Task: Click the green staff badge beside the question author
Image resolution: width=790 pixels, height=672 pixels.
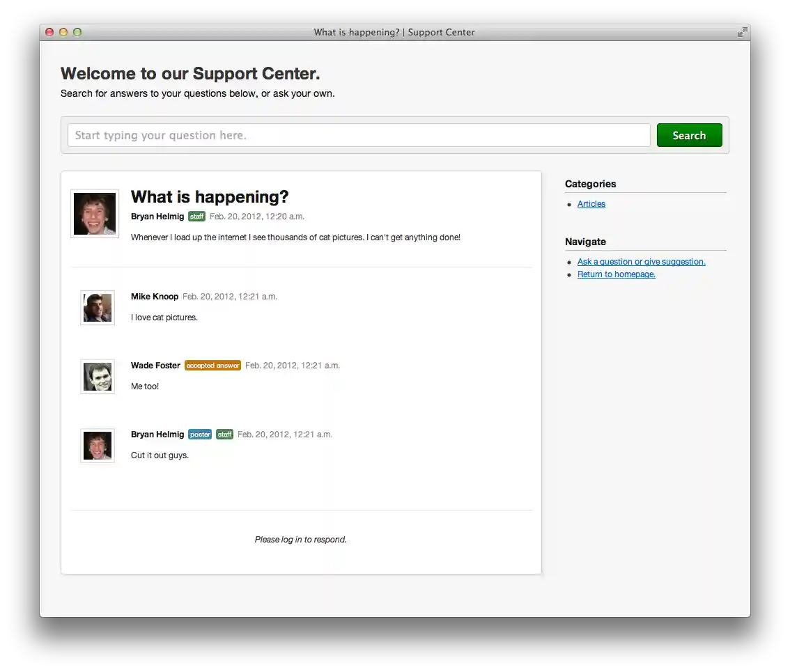Action: (196, 217)
